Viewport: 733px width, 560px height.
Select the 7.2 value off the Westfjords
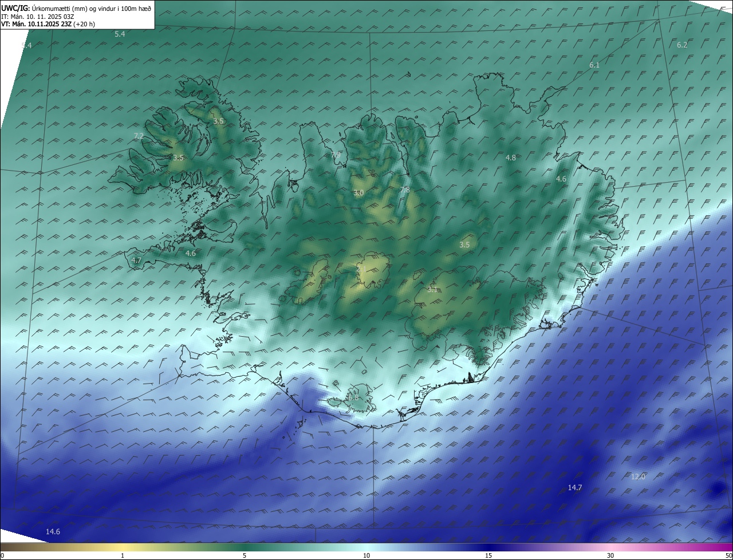click(x=139, y=136)
